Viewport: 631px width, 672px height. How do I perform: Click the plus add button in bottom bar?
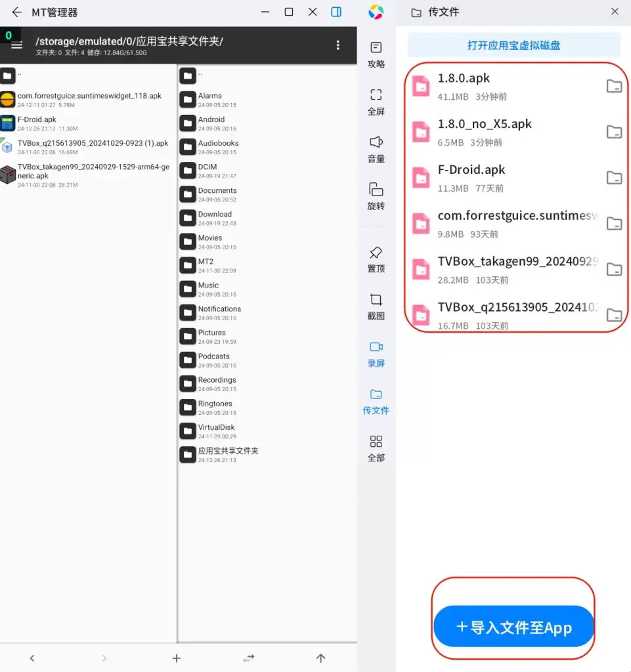[176, 658]
